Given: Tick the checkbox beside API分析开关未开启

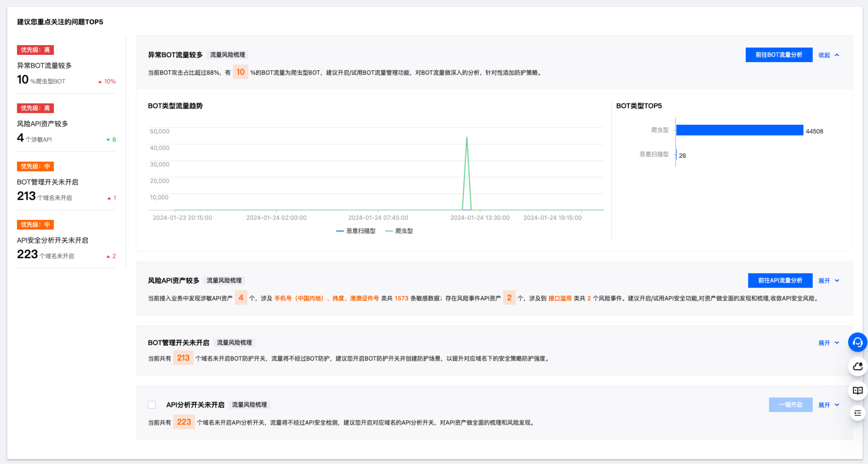Looking at the screenshot, I should tap(152, 405).
